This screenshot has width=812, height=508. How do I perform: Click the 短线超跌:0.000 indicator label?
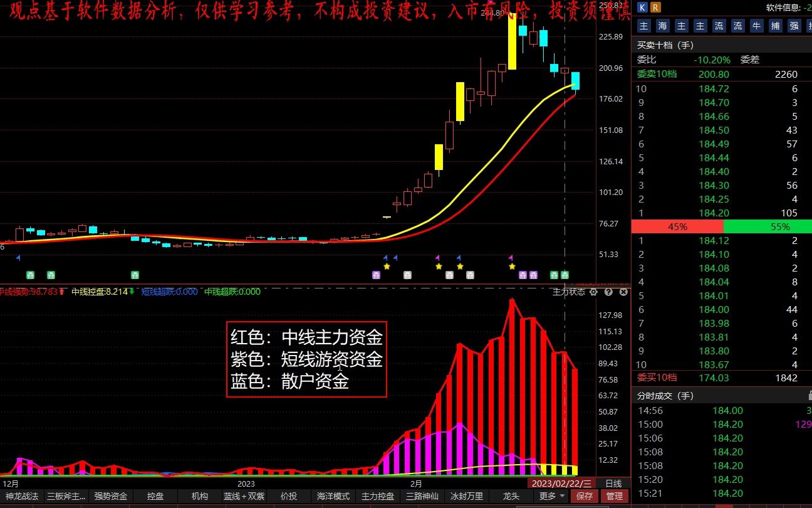(169, 292)
